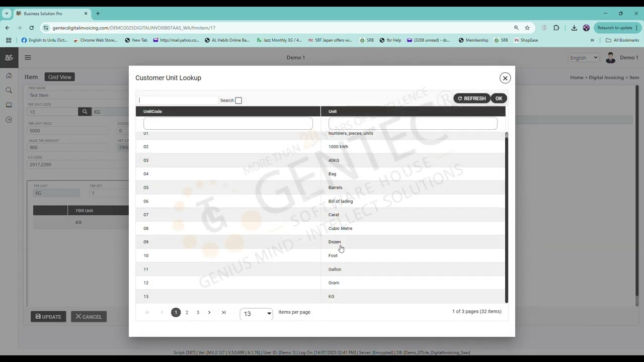Open the monitor icon in left sidebar
The width and height of the screenshot is (644, 362).
[x=9, y=105]
